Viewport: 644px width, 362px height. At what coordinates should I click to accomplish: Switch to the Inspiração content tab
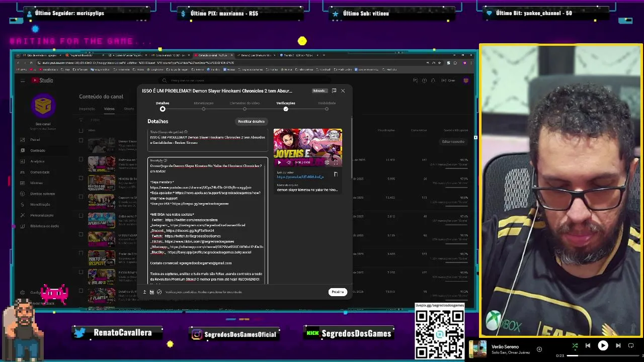(x=87, y=109)
